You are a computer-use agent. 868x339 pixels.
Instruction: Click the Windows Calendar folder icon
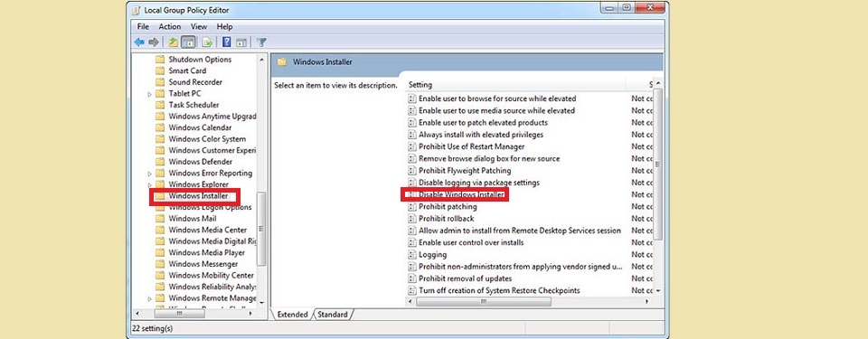160,127
